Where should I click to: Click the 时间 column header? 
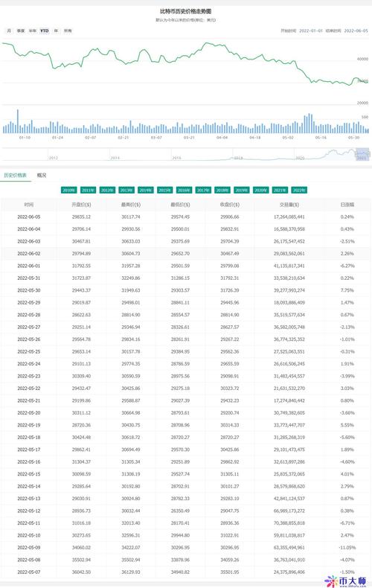28,205
